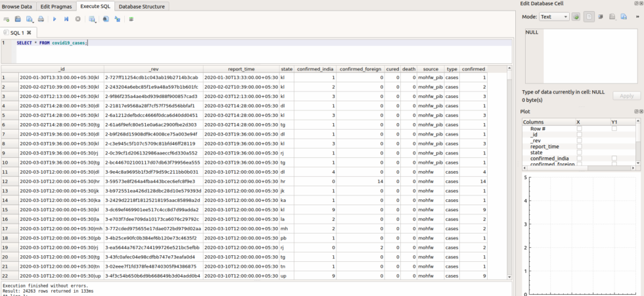Check the X box for confirmed_india
This screenshot has height=296, width=644.
tap(579, 159)
